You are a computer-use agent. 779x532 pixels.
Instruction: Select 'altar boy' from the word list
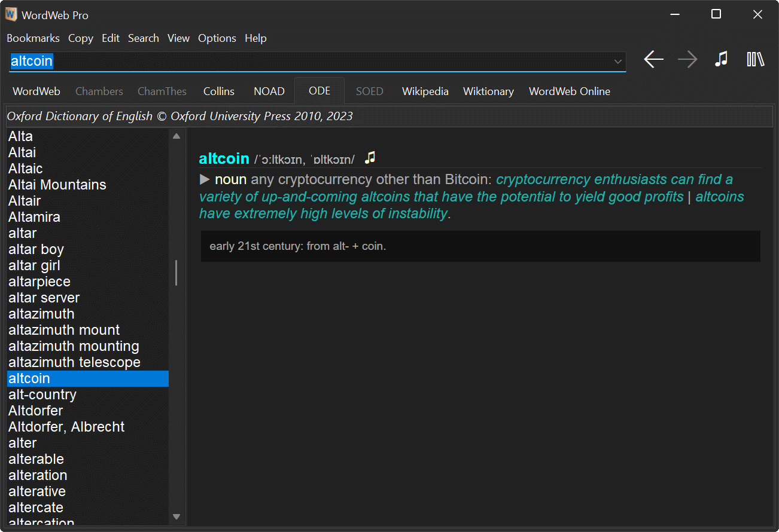(36, 249)
